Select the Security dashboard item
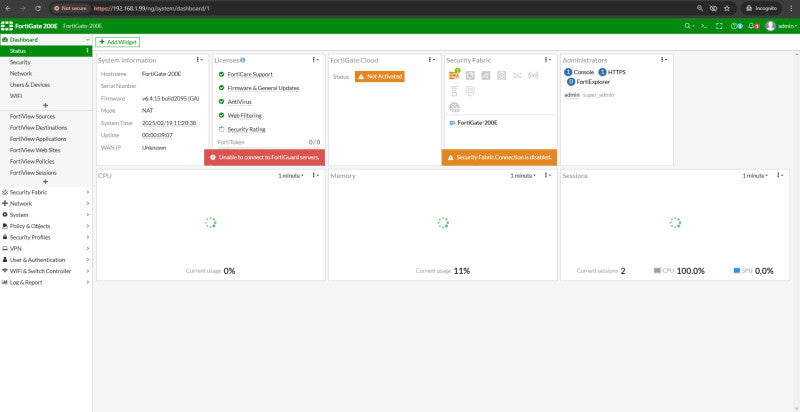The image size is (800, 412). [x=46, y=62]
